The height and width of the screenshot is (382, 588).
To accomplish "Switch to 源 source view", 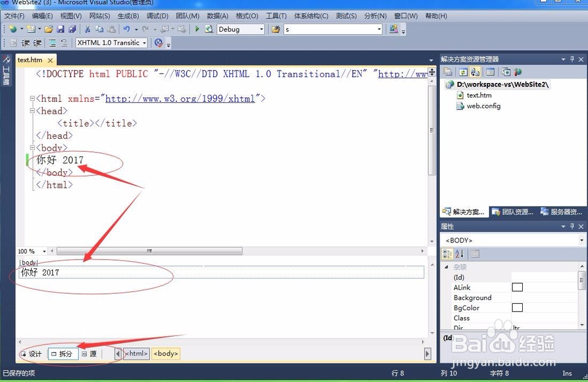I will click(x=90, y=354).
